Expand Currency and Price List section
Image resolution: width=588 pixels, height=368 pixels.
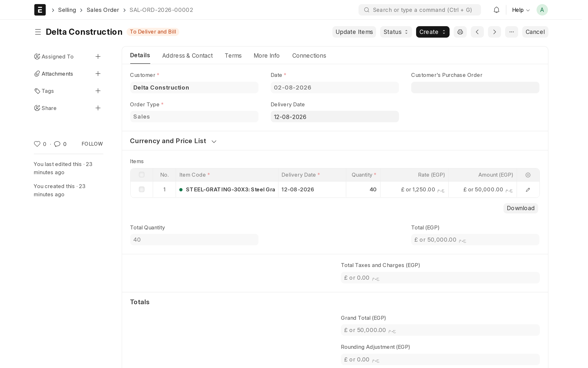pyautogui.click(x=173, y=141)
